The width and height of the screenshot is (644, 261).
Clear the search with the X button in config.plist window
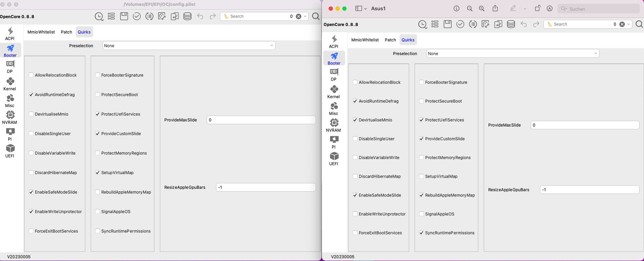point(299,16)
